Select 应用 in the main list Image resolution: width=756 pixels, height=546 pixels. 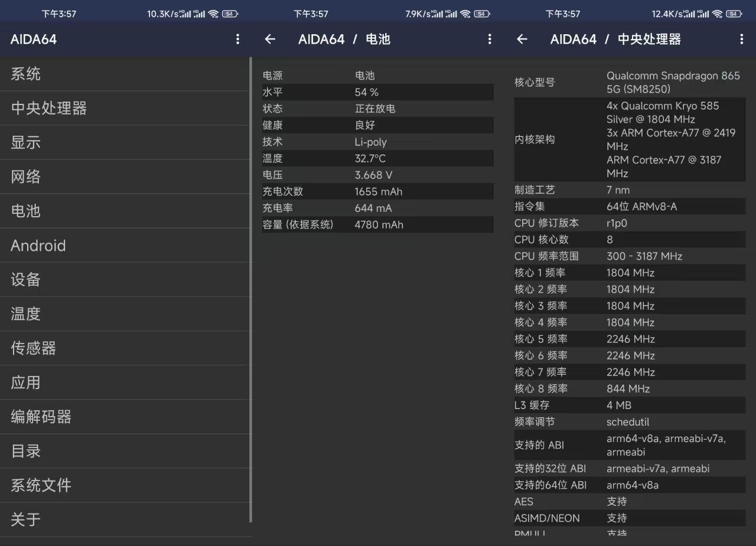(126, 382)
